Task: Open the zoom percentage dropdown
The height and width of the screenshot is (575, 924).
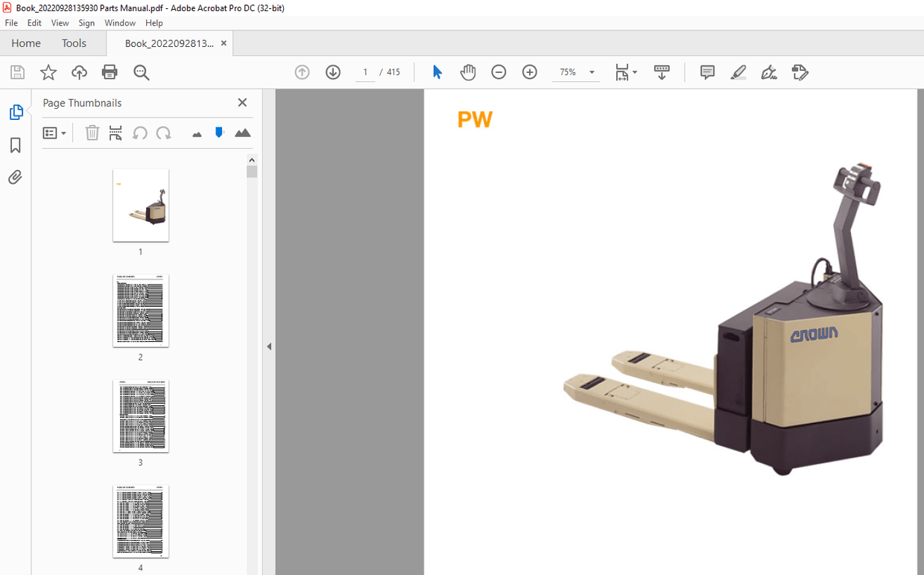Action: pyautogui.click(x=591, y=72)
